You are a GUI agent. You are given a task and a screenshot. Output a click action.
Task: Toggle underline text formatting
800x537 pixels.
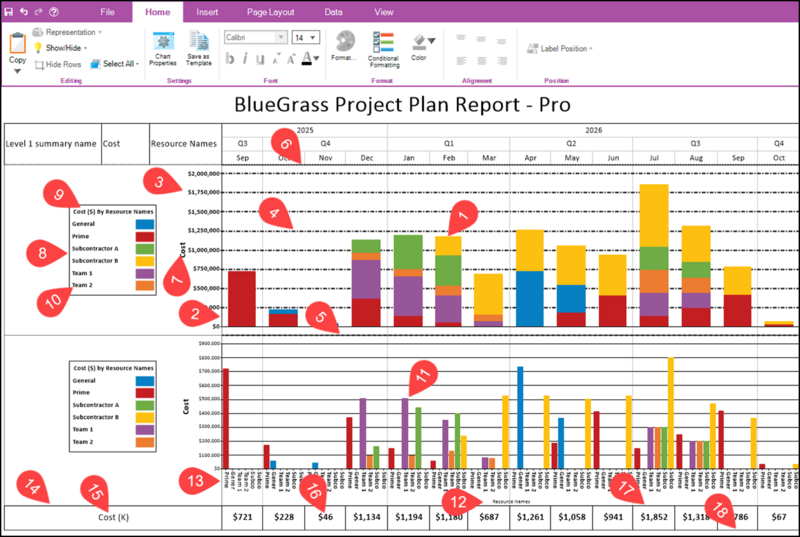[x=260, y=59]
